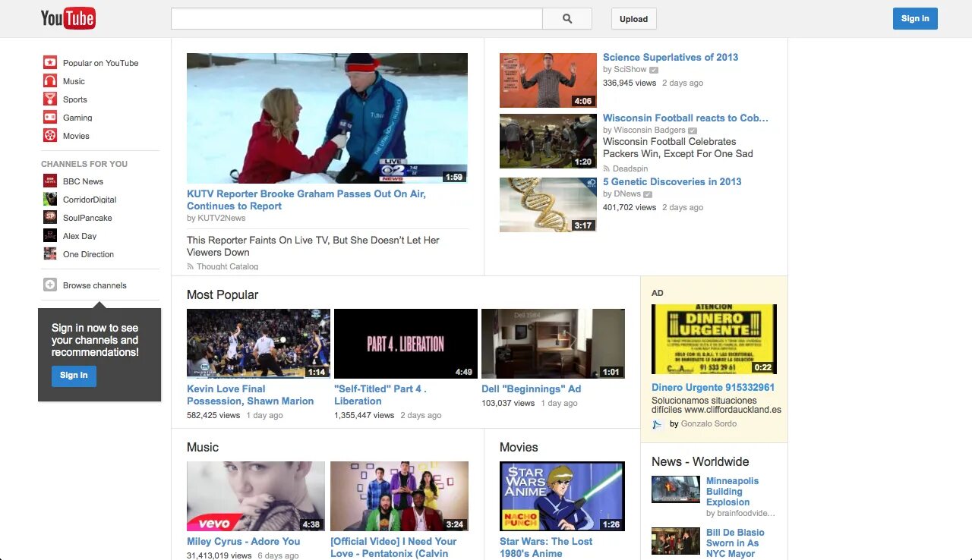Click the BBC News channel icon

tap(50, 181)
